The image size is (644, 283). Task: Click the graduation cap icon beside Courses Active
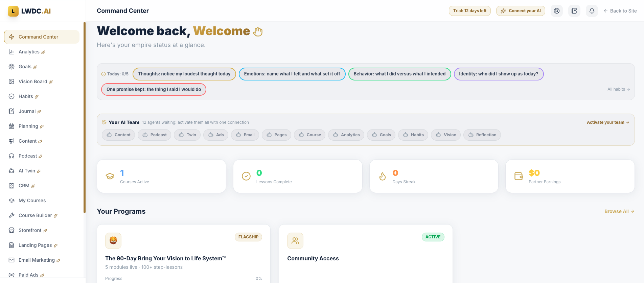click(x=110, y=176)
